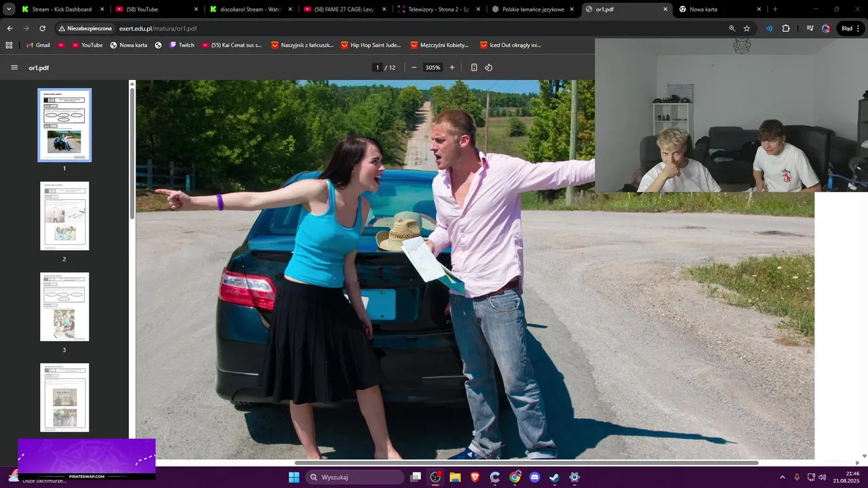This screenshot has height=488, width=868.
Task: Click the address bar URL exert.edu.pl
Action: click(158, 28)
